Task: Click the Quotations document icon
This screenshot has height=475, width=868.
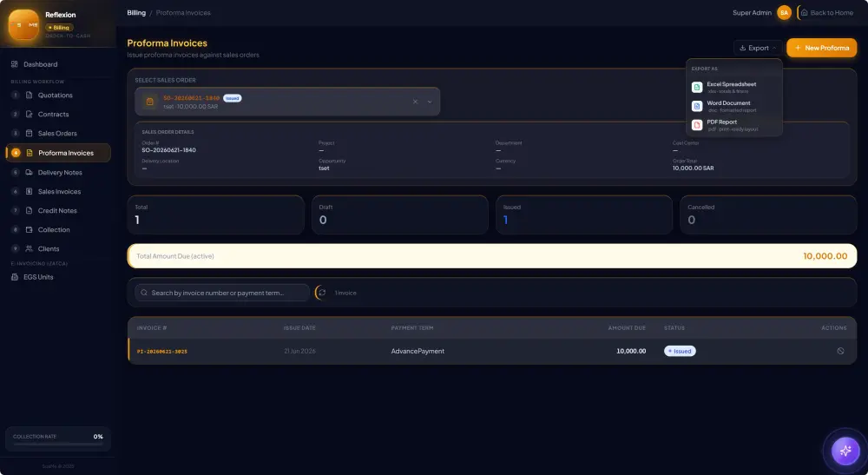Action: click(x=30, y=96)
